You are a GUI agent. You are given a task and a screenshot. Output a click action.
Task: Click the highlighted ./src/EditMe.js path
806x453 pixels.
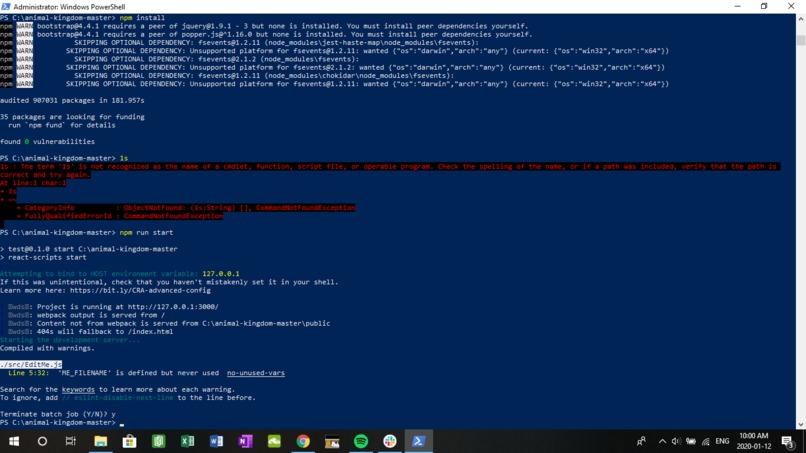pyautogui.click(x=31, y=365)
